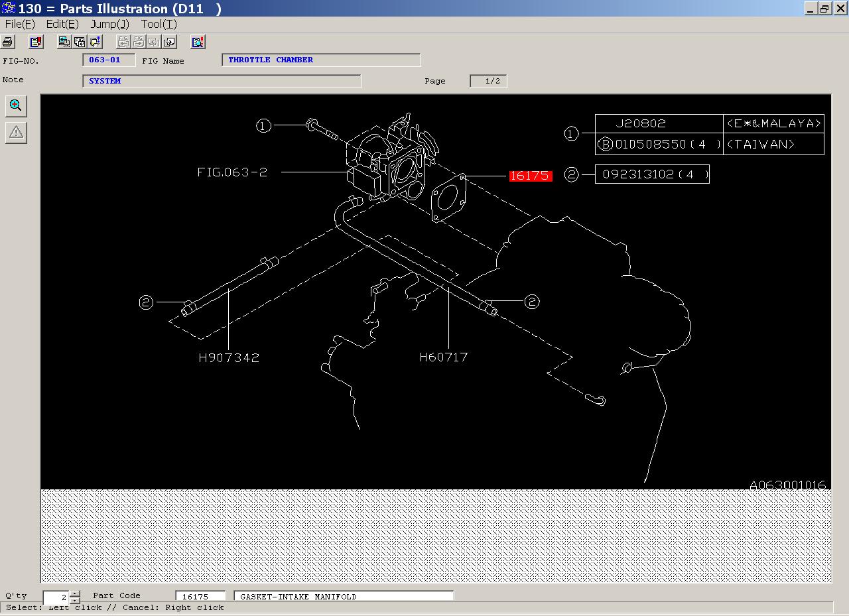Click the greyed previous FIG toolbar icon

click(x=123, y=42)
